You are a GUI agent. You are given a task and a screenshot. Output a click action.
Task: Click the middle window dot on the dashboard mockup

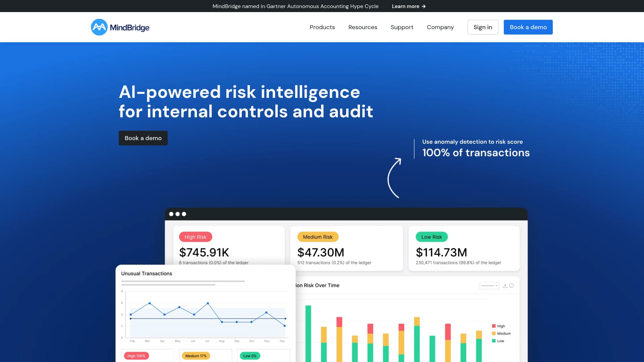178,214
